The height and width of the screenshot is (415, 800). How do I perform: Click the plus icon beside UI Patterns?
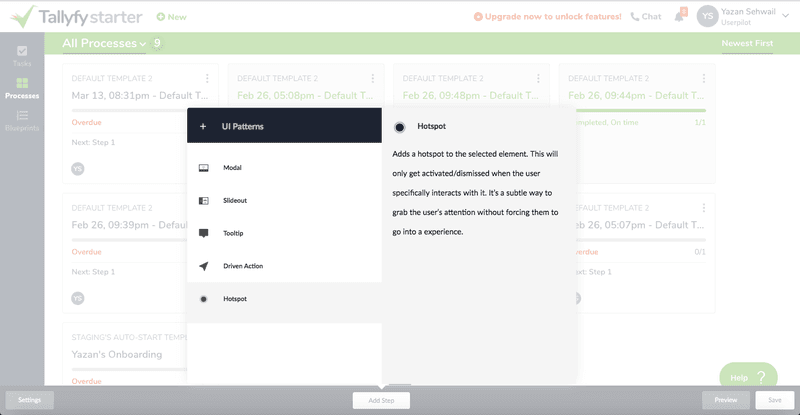tap(203, 127)
